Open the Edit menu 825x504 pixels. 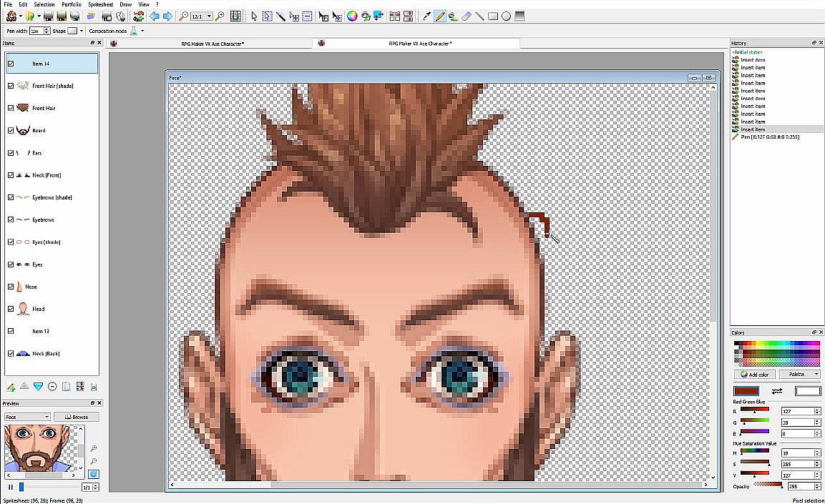pos(23,4)
